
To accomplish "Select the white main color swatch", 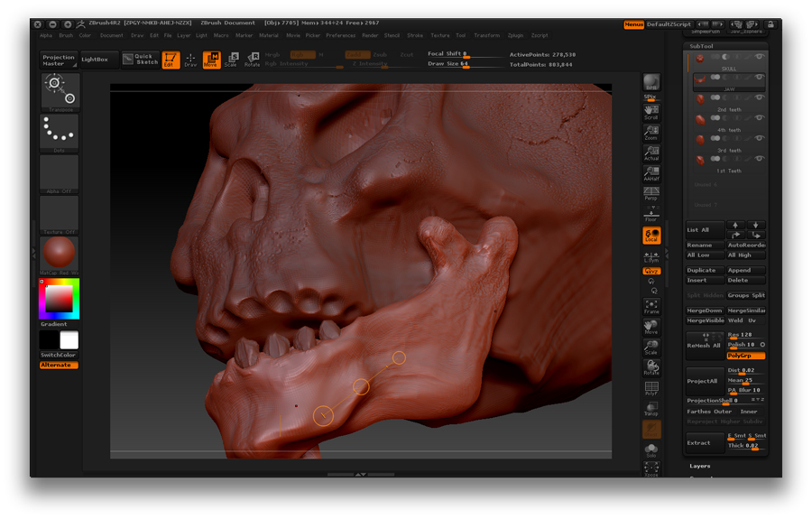I will [x=69, y=340].
